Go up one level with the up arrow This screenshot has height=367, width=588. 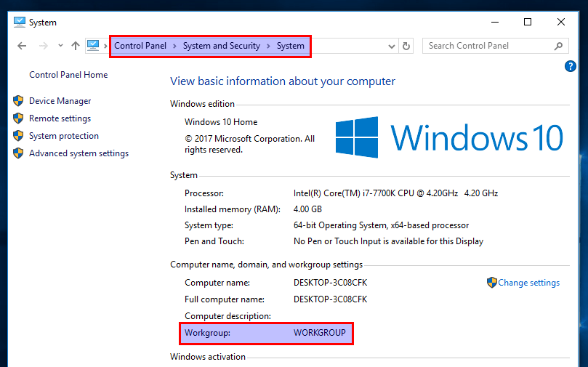[76, 46]
